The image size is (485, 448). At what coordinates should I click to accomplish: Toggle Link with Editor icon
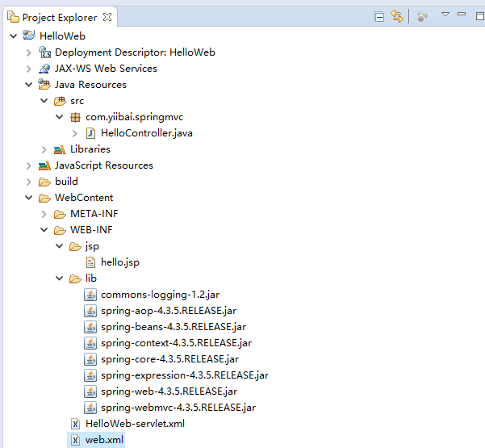(396, 17)
